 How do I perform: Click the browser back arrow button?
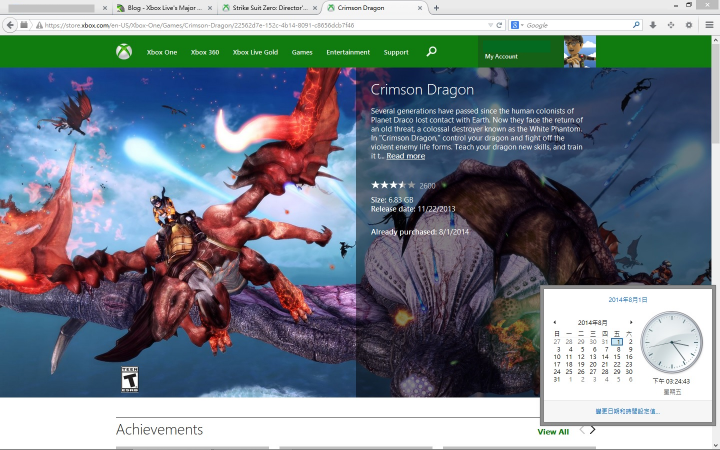click(x=10, y=25)
